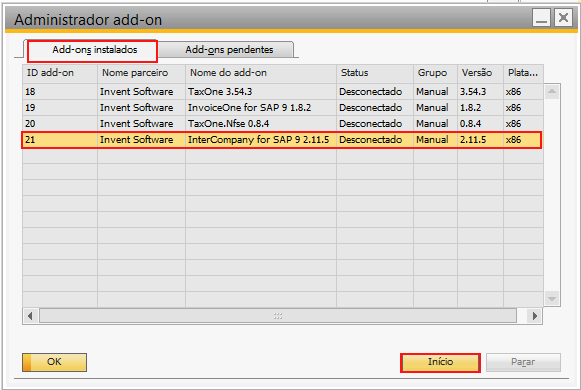This screenshot has width=581, height=390.
Task: Click Desconectado status of InvoiceOne row
Action: point(371,108)
